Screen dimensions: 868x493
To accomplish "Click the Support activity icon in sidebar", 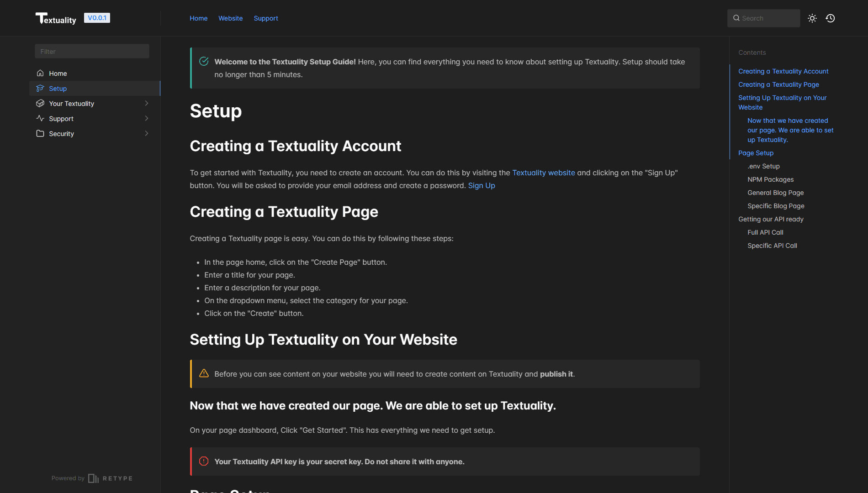I will [40, 118].
